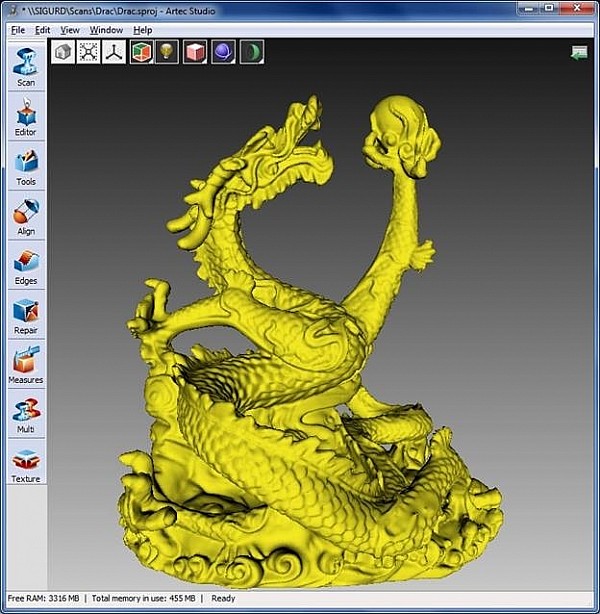Open the Edges panel
Screen dimensions: 600x614
(x=26, y=265)
